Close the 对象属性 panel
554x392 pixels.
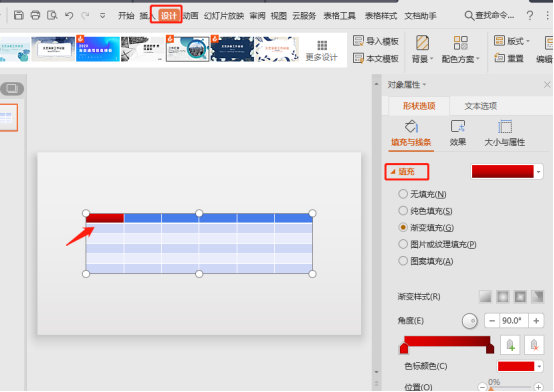point(547,85)
